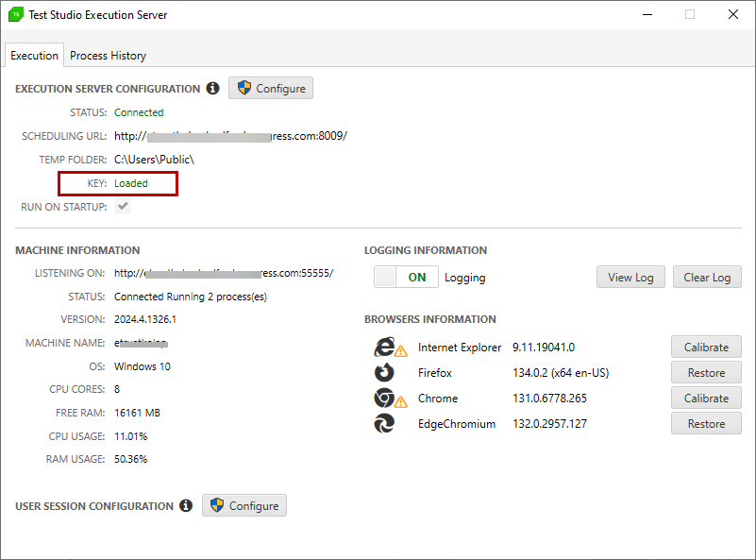The width and height of the screenshot is (756, 560).
Task: Click the Logging Information heading
Action: point(426,250)
